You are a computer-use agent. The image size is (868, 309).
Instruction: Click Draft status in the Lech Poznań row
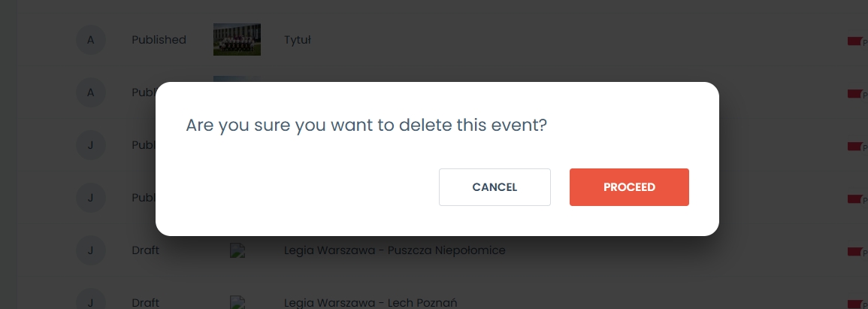click(145, 303)
